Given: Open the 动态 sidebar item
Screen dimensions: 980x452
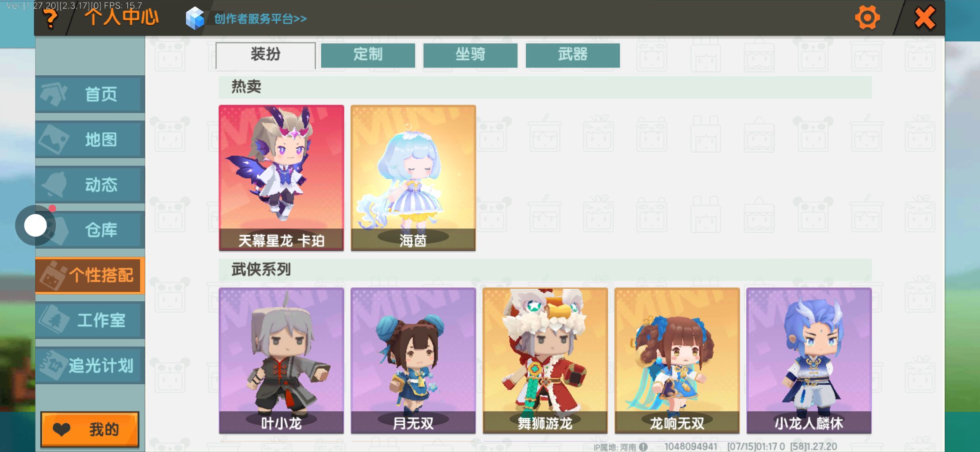Looking at the screenshot, I should [90, 185].
